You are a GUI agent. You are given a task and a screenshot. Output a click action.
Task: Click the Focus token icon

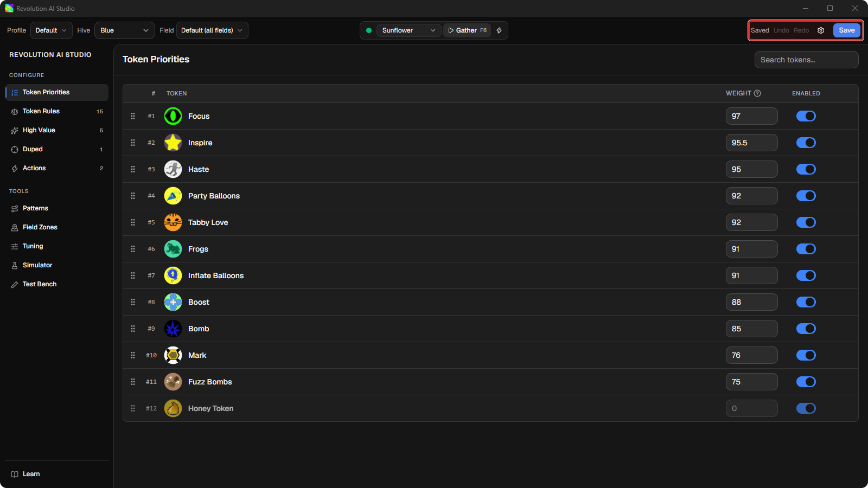(173, 116)
